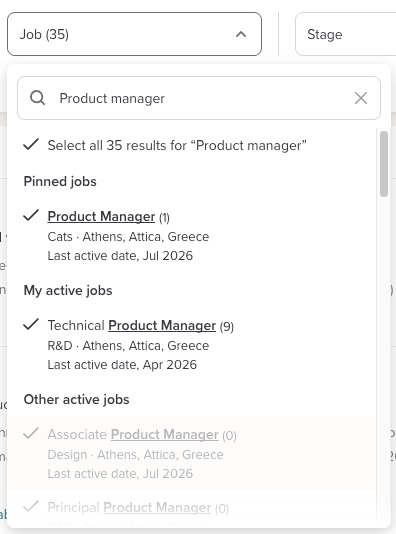
Task: Clear the Product manager search text
Action: [361, 98]
